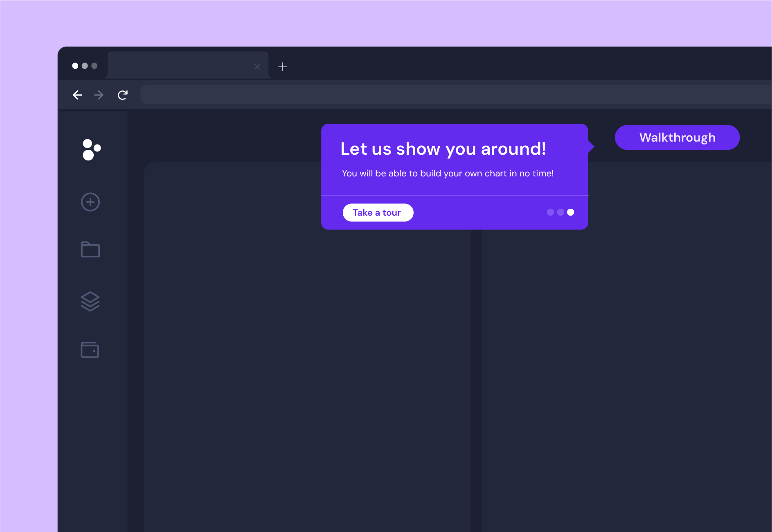Open the wallet icon in sidebar
The width and height of the screenshot is (772, 532).
point(90,350)
